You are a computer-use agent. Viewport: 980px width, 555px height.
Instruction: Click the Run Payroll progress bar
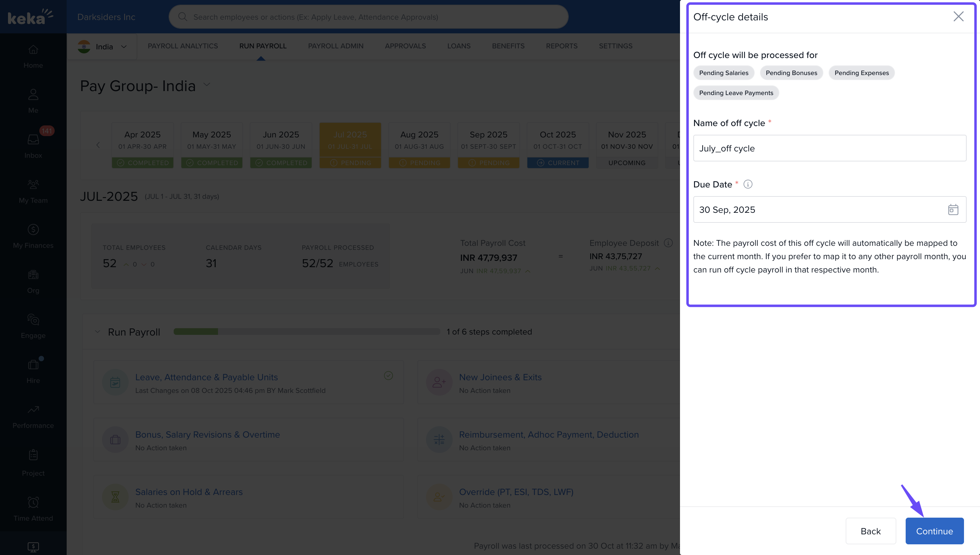307,332
